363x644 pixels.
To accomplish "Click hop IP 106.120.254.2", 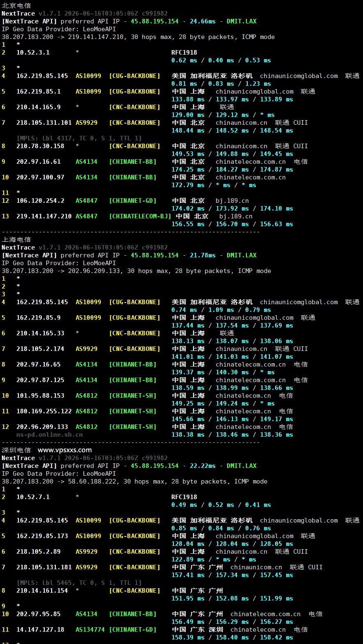I will [40, 201].
